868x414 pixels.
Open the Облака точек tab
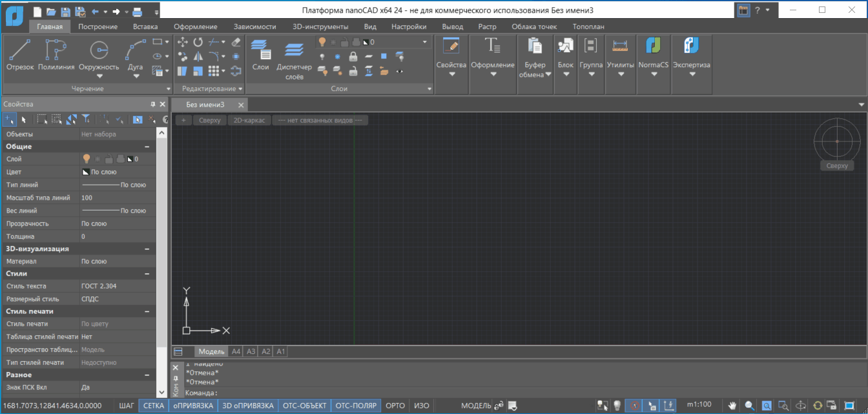coord(534,26)
